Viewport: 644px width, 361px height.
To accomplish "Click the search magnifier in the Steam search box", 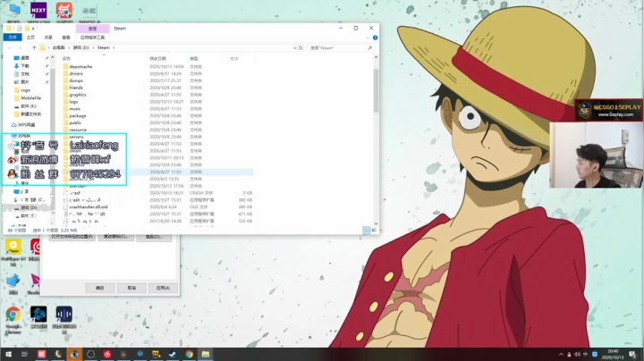I will [369, 47].
